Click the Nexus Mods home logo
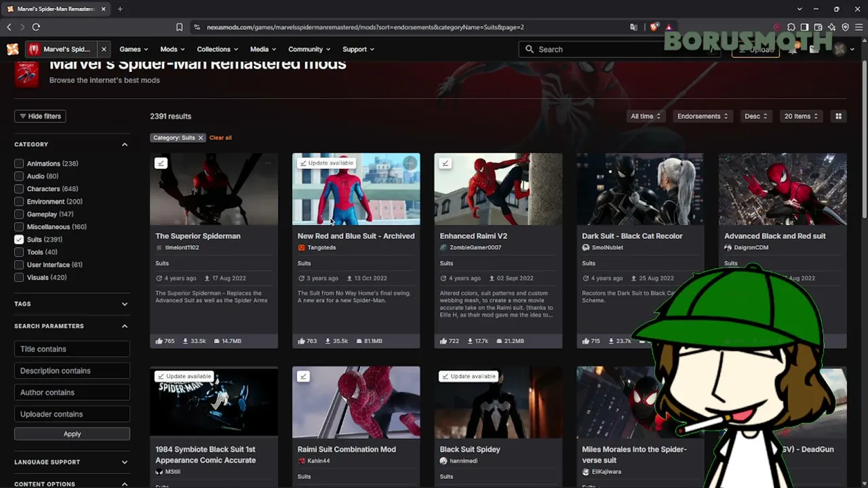868x488 pixels. click(12, 49)
